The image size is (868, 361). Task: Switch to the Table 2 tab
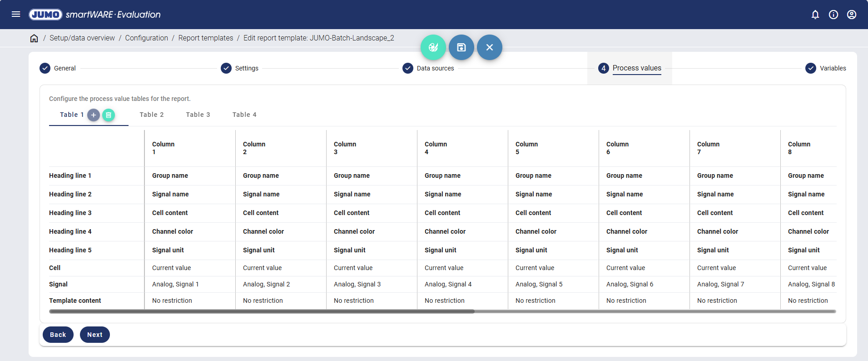(152, 115)
